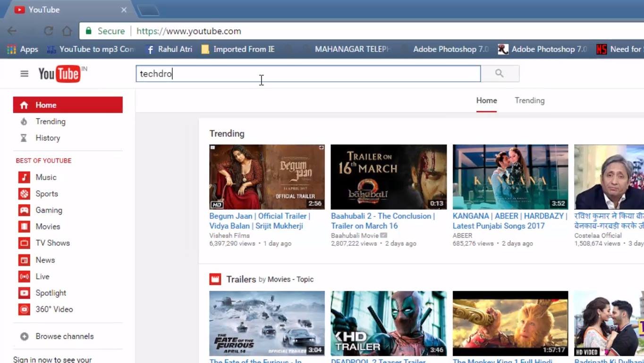
Task: Open the 360° Video category link
Action: [54, 310]
